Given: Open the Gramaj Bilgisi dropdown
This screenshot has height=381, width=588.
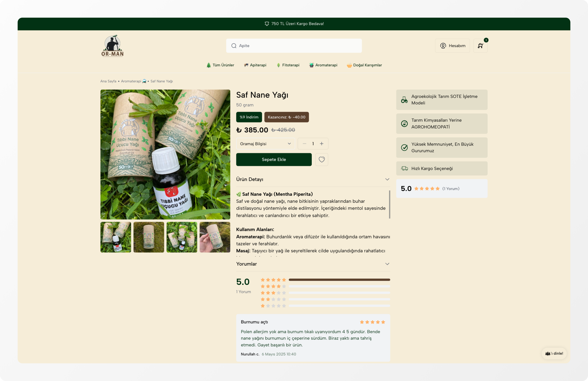Looking at the screenshot, I should coord(265,144).
